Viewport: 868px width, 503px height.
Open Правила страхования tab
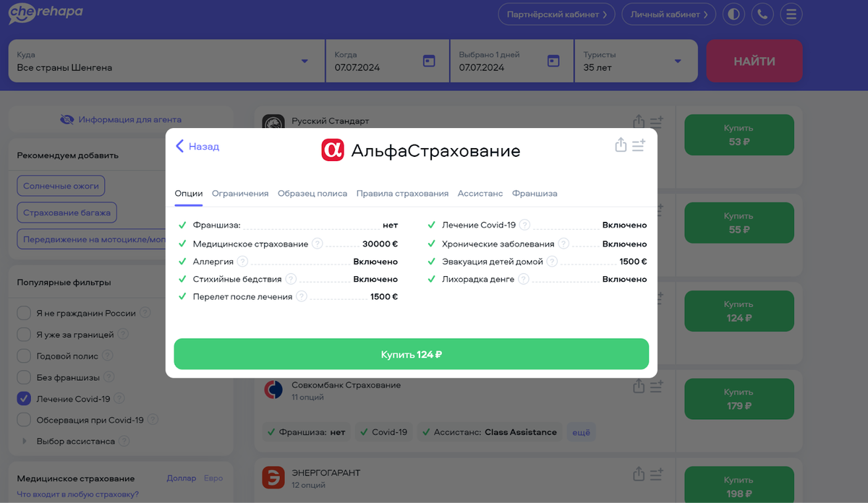tap(402, 194)
